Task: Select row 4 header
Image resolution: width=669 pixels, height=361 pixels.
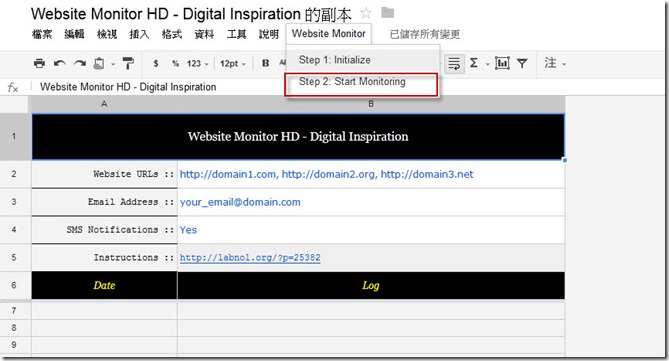Action: (x=14, y=230)
